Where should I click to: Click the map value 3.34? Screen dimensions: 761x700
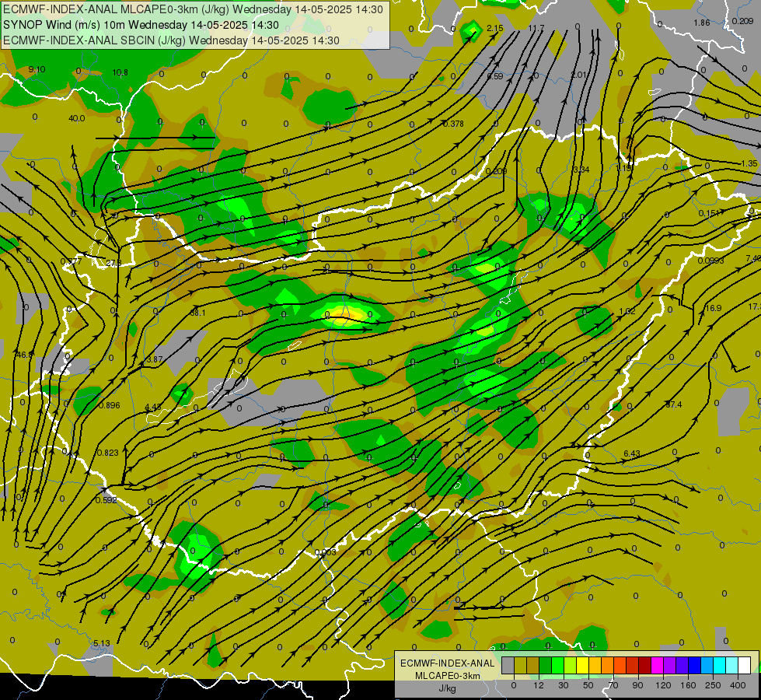click(x=581, y=170)
